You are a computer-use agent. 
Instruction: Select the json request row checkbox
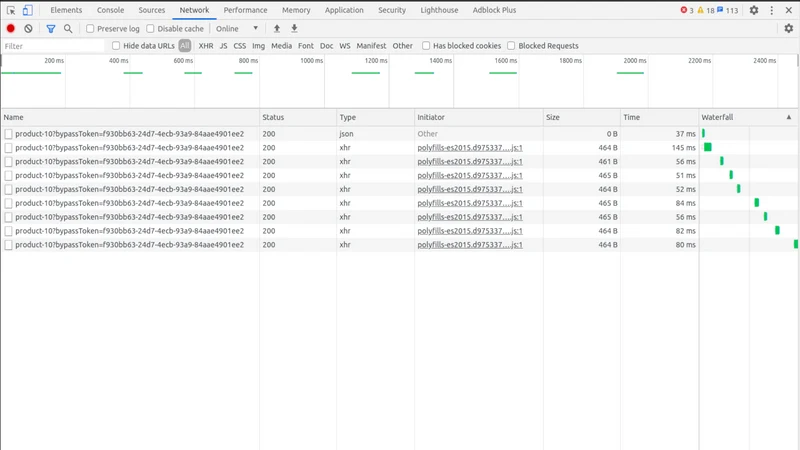tap(9, 134)
